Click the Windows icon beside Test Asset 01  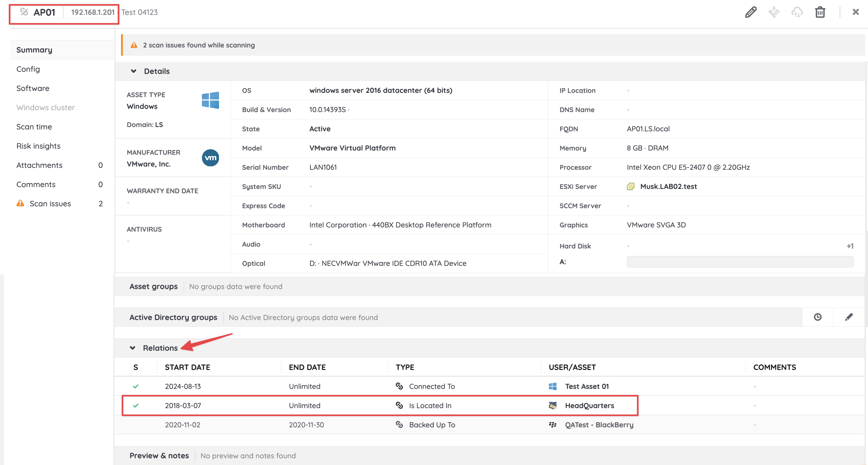click(x=553, y=386)
